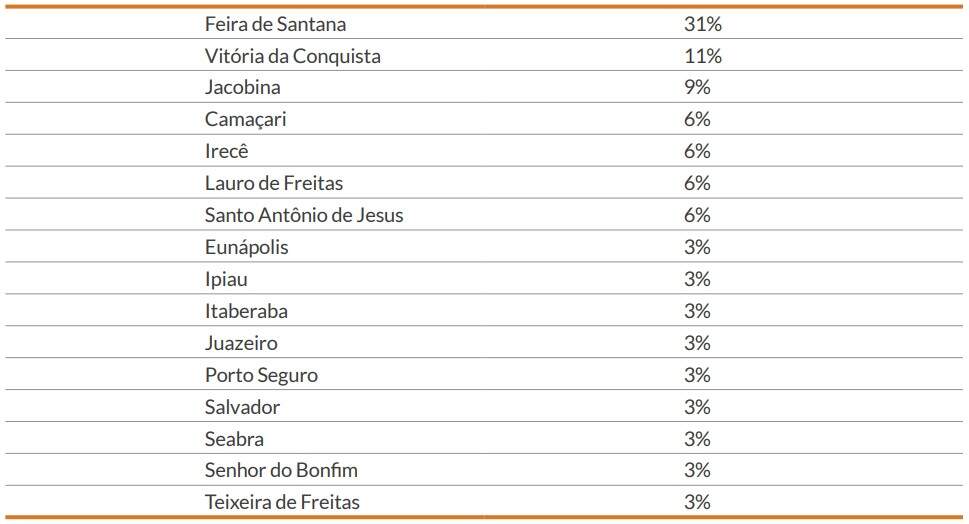Click the Juazeiro city name
This screenshot has width=969, height=524.
pyautogui.click(x=241, y=343)
